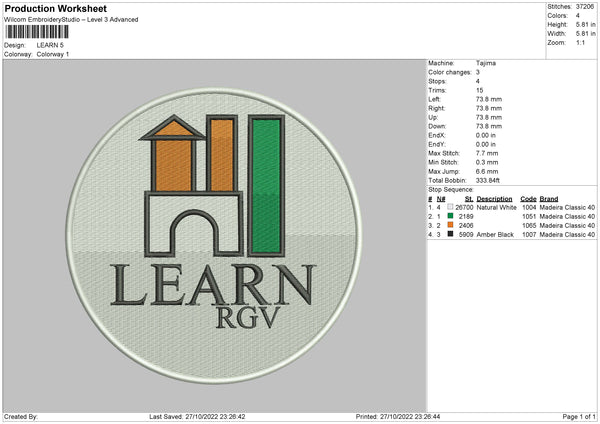Click the Zoom value 1:1

580,42
